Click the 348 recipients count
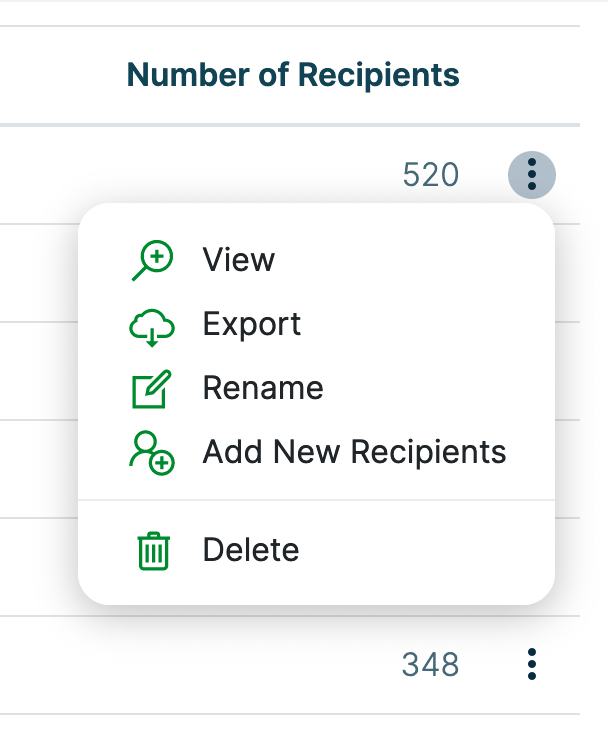This screenshot has height=734, width=608. click(x=430, y=664)
